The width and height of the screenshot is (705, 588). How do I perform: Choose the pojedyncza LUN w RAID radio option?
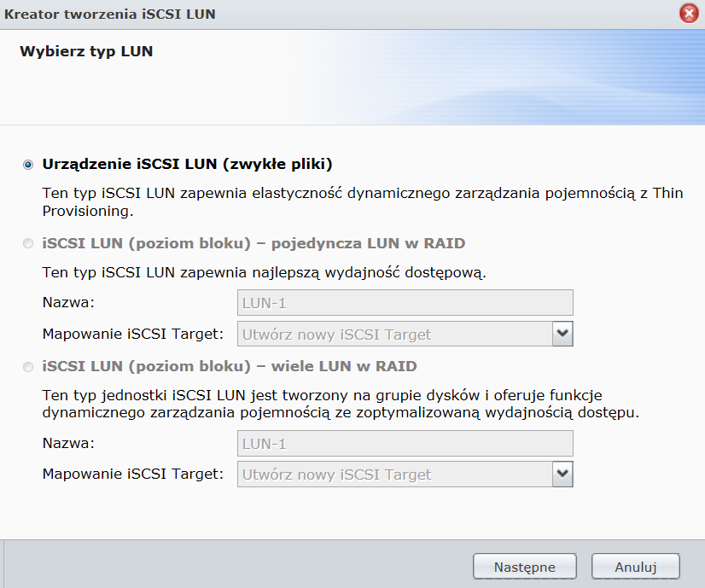(29, 244)
